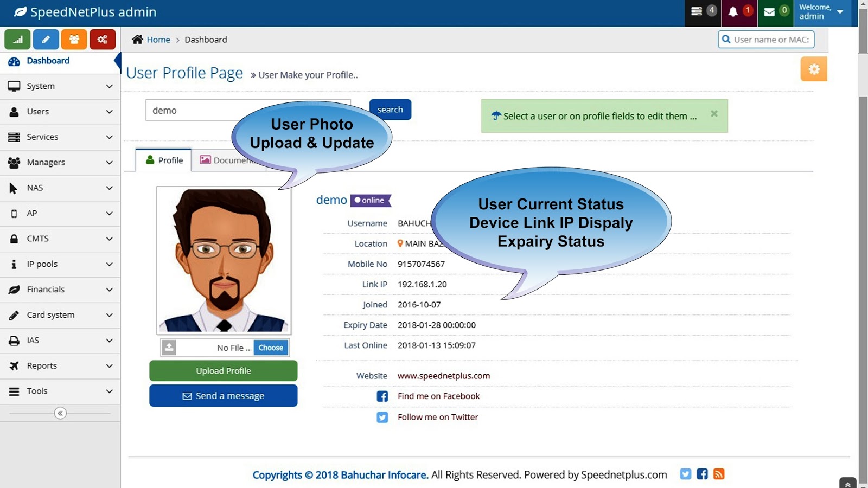Dismiss the green select-a-user alert
The image size is (868, 488).
pos(714,113)
